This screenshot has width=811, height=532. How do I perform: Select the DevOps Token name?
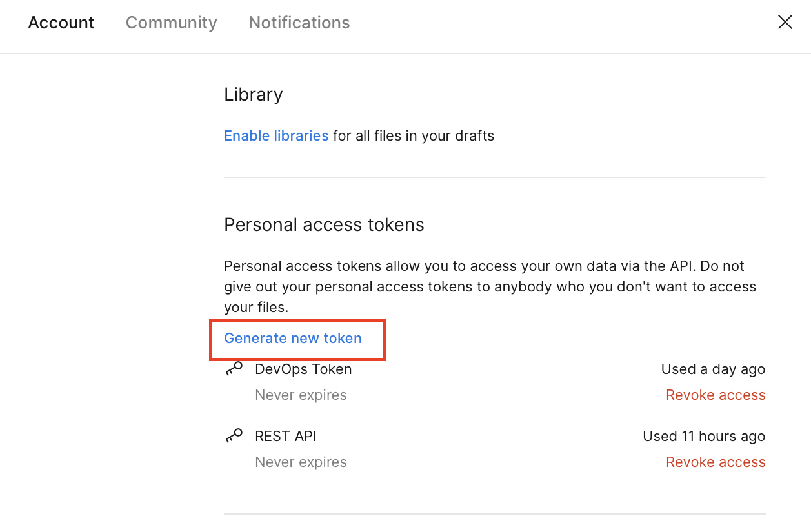tap(303, 369)
